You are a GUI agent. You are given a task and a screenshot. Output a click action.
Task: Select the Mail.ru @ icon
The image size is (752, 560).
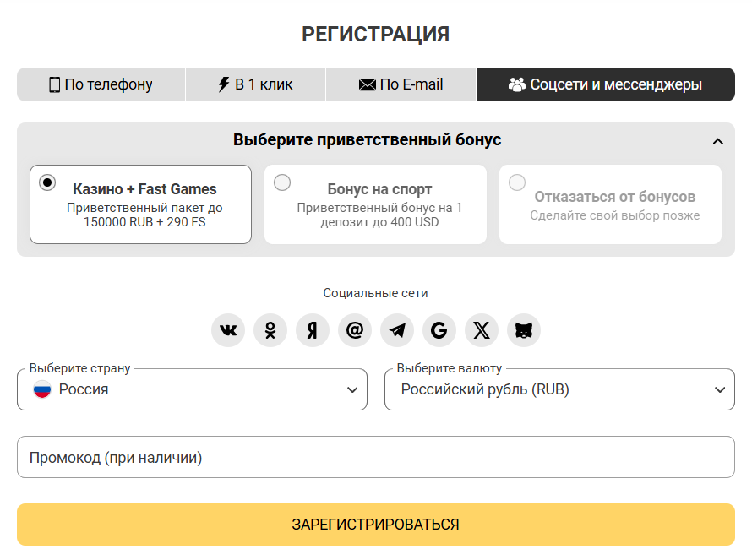point(355,330)
